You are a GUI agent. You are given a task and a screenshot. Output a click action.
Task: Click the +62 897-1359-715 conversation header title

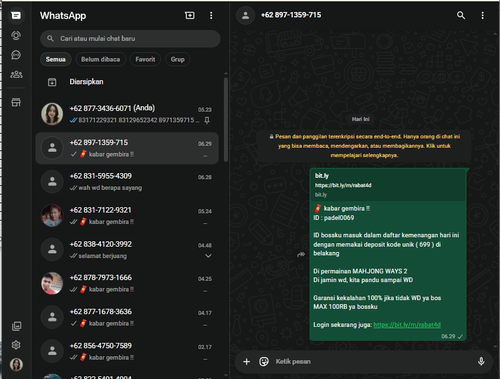291,15
